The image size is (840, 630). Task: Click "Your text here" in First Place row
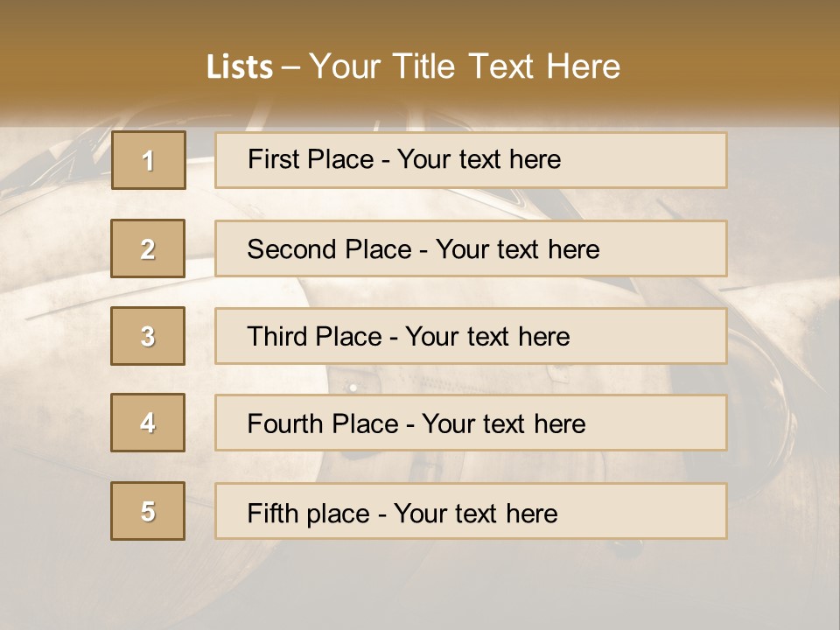coord(479,159)
